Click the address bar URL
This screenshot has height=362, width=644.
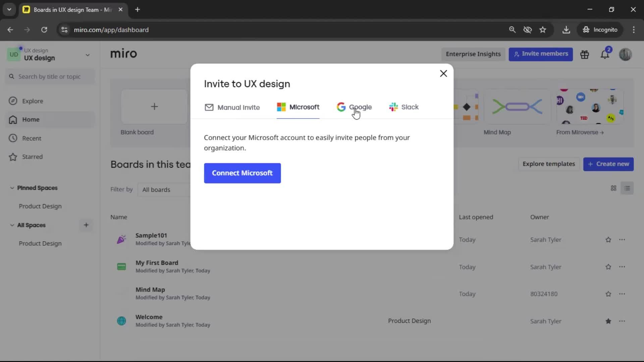pyautogui.click(x=111, y=30)
